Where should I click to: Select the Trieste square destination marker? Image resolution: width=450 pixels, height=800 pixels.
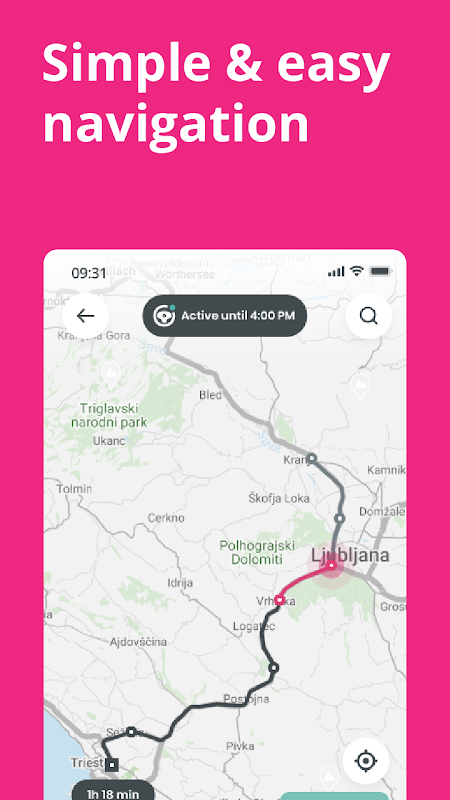click(x=112, y=765)
